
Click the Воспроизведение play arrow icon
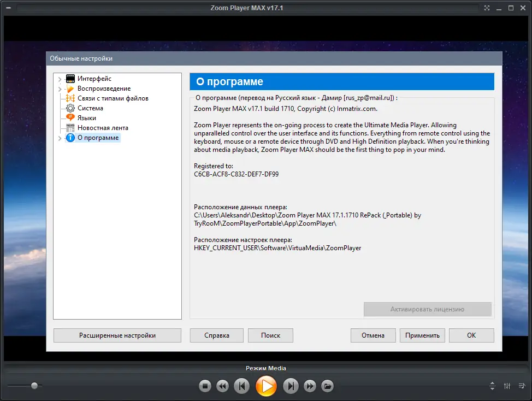pyautogui.click(x=70, y=89)
